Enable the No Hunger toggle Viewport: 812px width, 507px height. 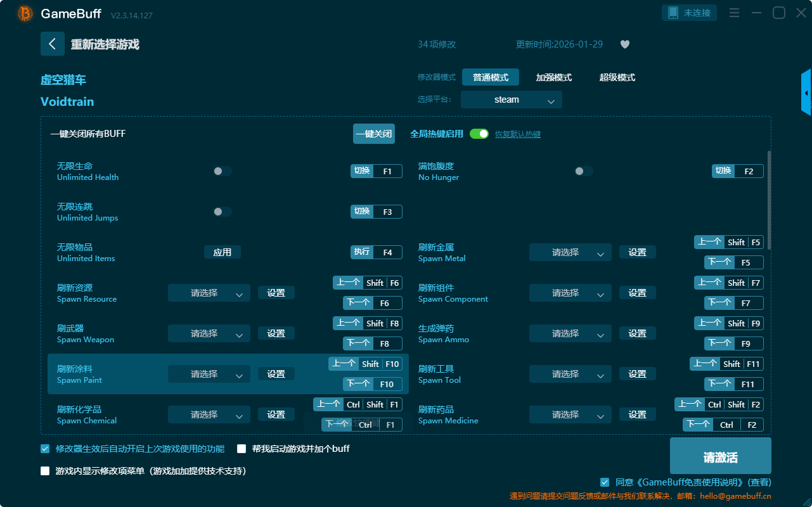click(x=584, y=171)
